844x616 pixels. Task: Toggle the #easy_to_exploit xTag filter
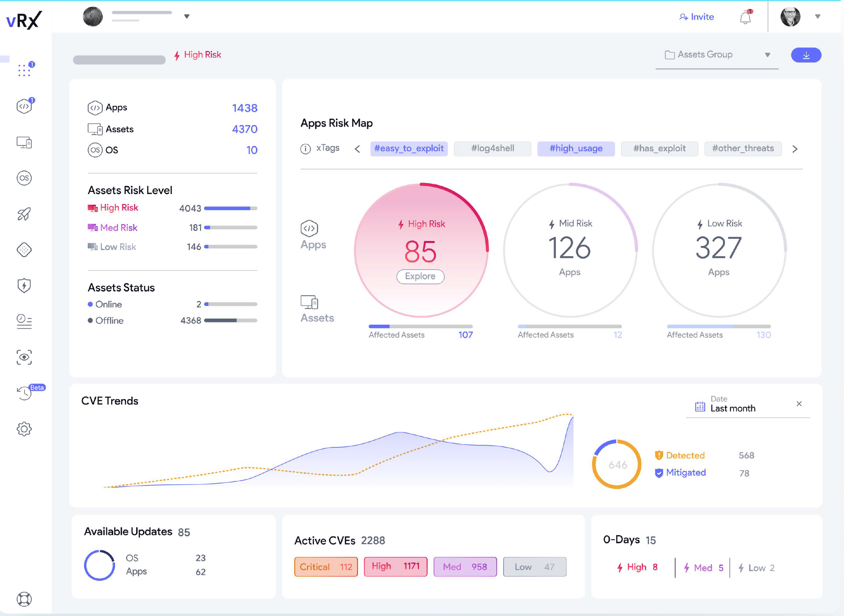(408, 149)
